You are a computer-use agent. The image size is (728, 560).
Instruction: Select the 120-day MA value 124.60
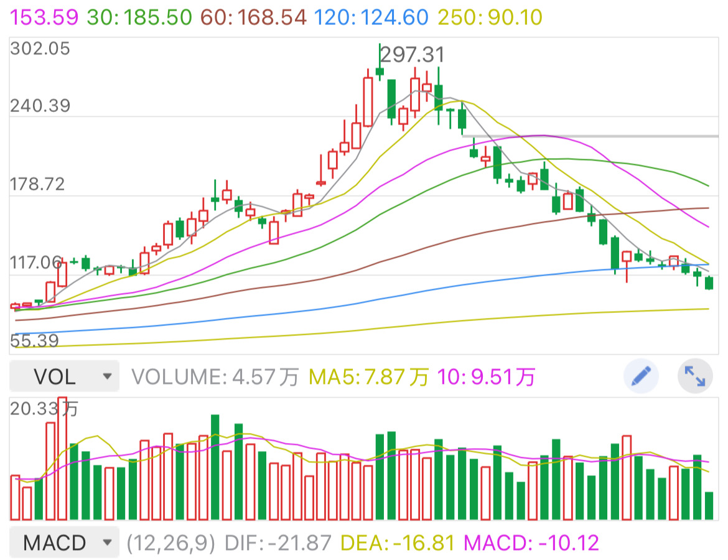[x=371, y=17]
